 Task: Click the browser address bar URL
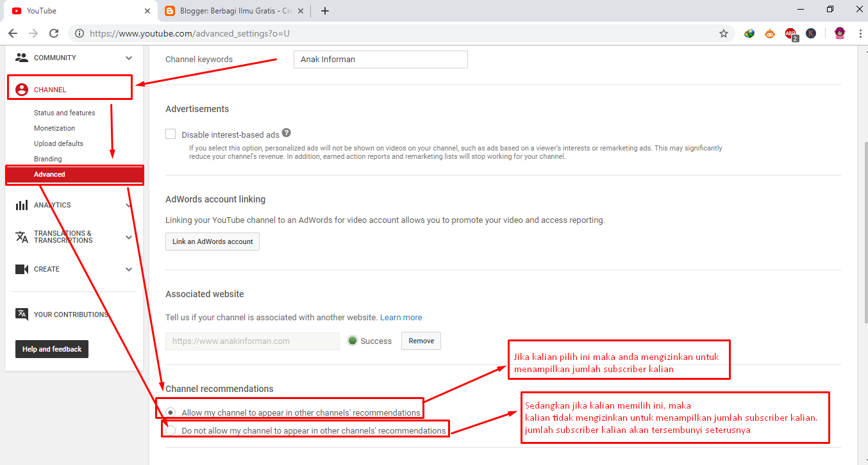point(190,33)
